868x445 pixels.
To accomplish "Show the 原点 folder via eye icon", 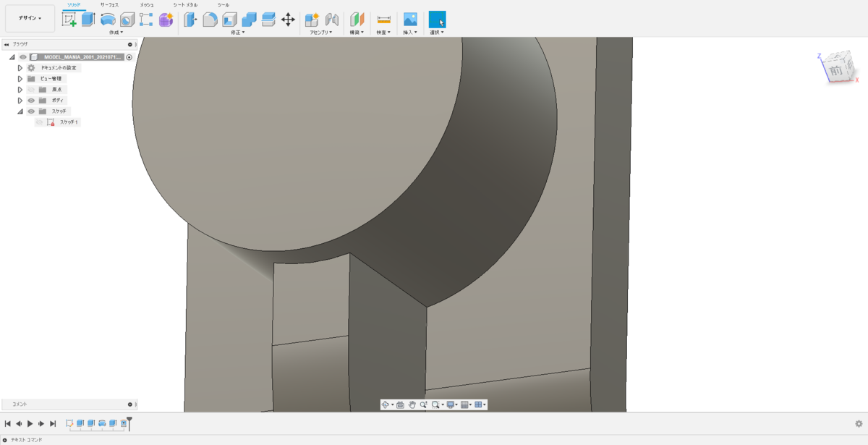I will (31, 89).
